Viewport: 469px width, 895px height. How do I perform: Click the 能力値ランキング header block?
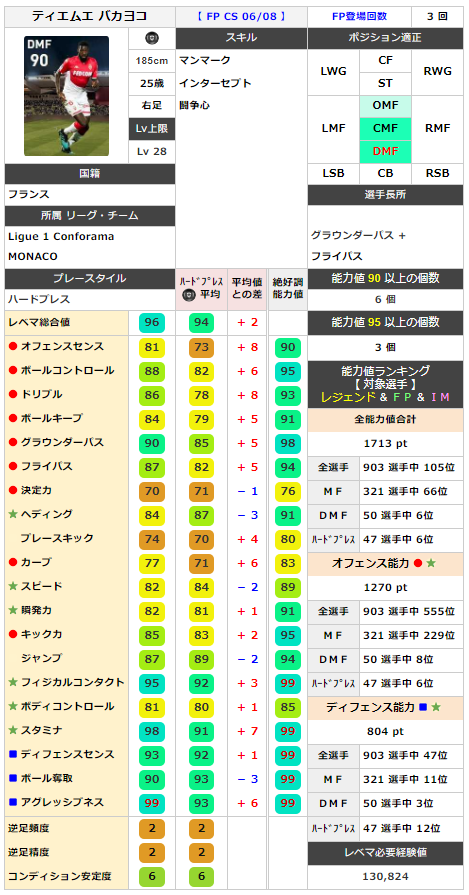385,384
